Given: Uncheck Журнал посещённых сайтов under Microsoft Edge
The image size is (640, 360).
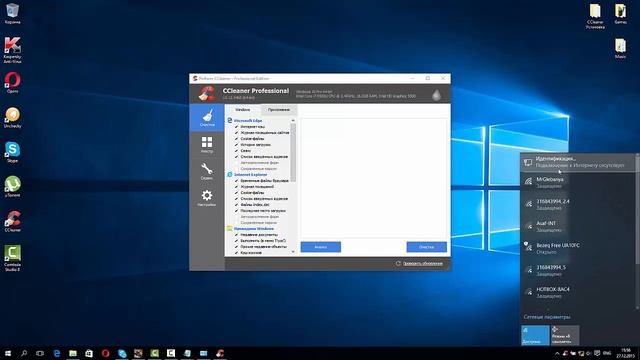Looking at the screenshot, I should (x=236, y=133).
